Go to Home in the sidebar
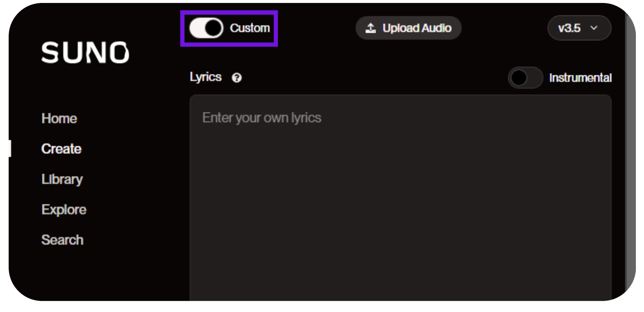The height and width of the screenshot is (312, 644). pos(59,118)
